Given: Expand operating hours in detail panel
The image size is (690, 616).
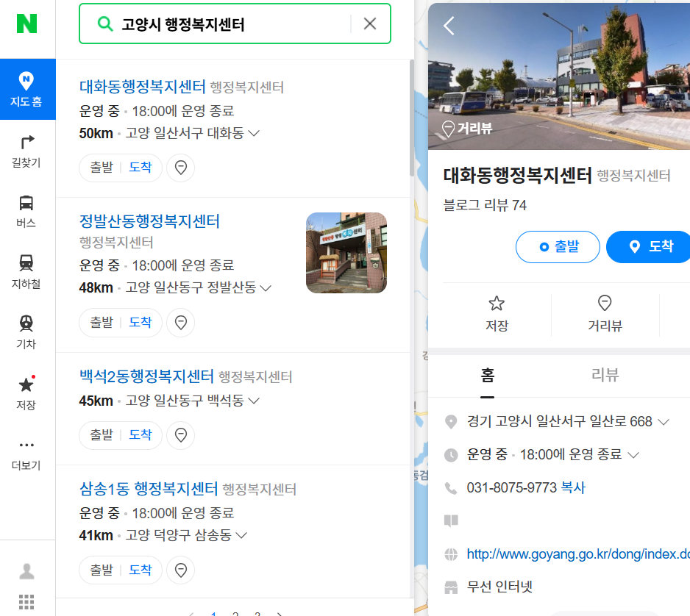Looking at the screenshot, I should pos(633,455).
